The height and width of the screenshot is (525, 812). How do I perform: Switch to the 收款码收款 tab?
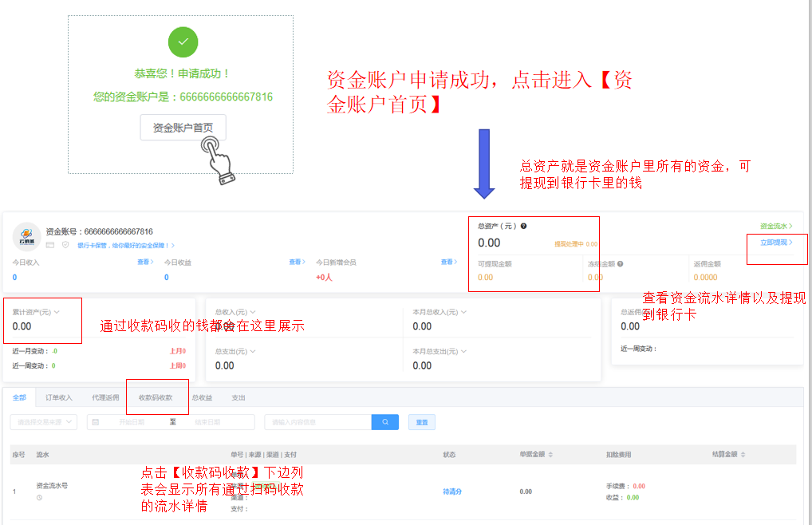pyautogui.click(x=156, y=397)
